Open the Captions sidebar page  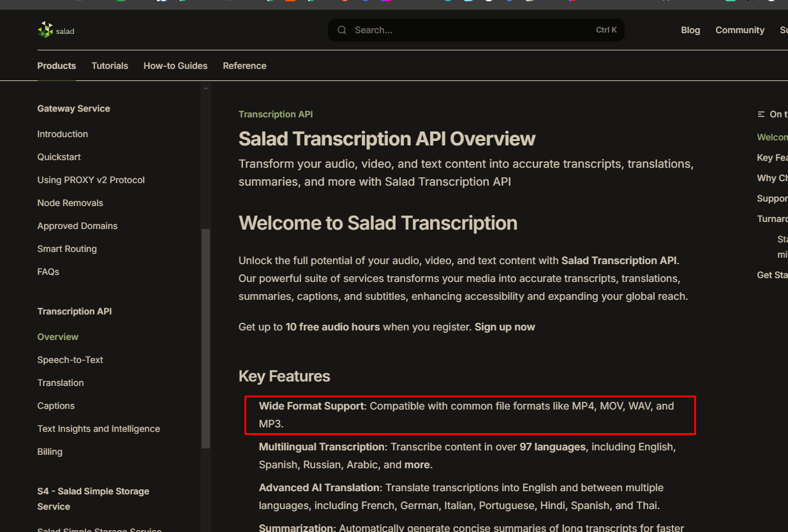[56, 406]
